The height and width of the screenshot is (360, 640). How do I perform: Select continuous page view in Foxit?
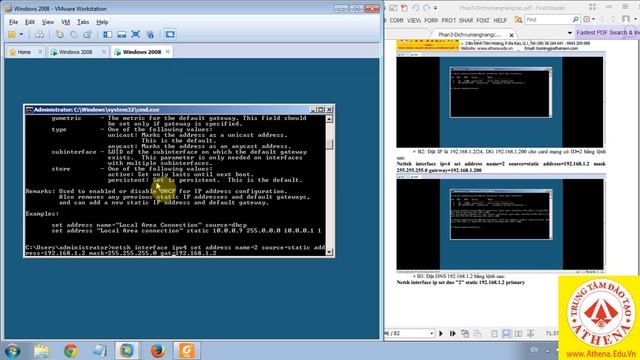[x=506, y=333]
